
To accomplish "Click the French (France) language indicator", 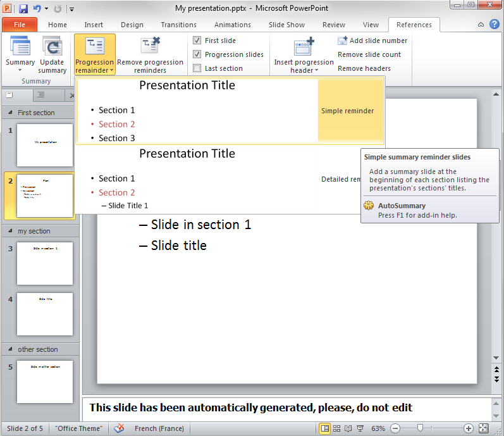I will tap(159, 428).
